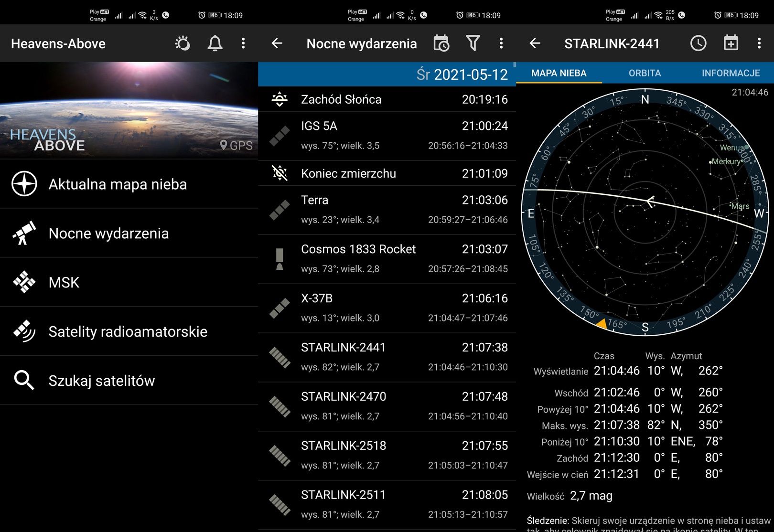Click the Starlink icon beside STARLINK-2470

[x=279, y=407]
